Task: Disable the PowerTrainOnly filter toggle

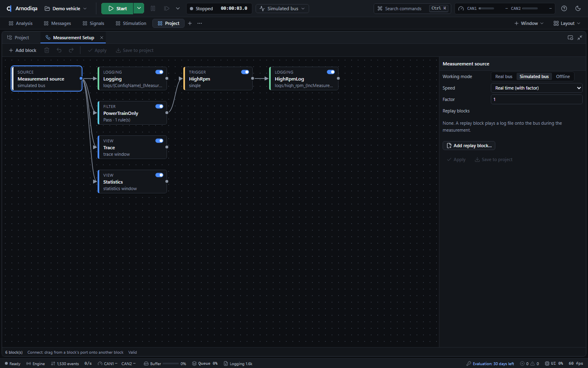Action: click(159, 106)
